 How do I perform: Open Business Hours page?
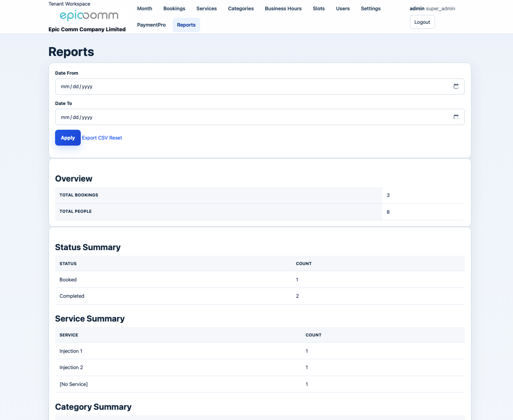click(x=283, y=8)
